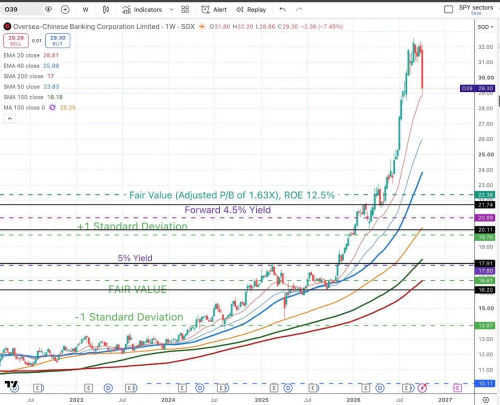500x405 pixels.
Task: Create an Alert from toolbar
Action: tap(214, 10)
